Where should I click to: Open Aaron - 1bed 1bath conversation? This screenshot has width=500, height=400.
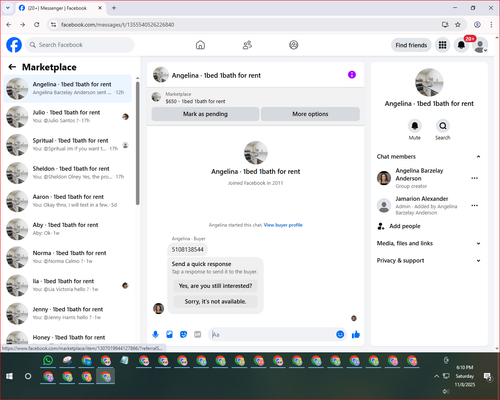pos(68,201)
